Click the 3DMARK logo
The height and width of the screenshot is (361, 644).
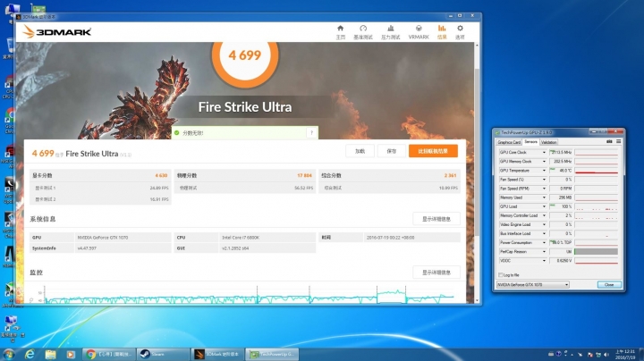tap(56, 31)
